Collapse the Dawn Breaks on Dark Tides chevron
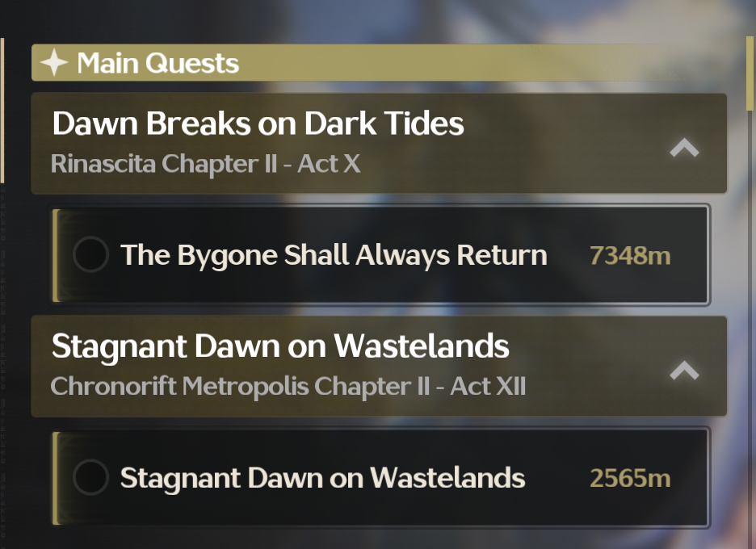This screenshot has height=549, width=756. click(x=684, y=148)
